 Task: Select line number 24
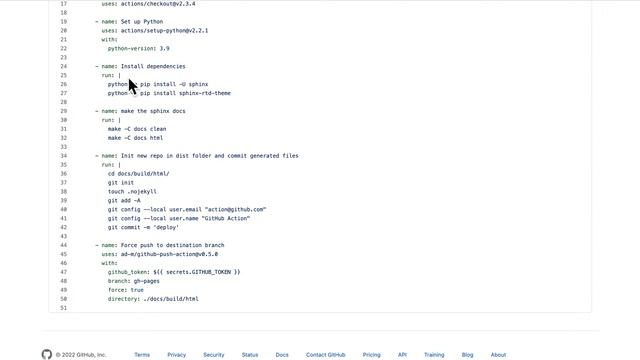[64, 67]
